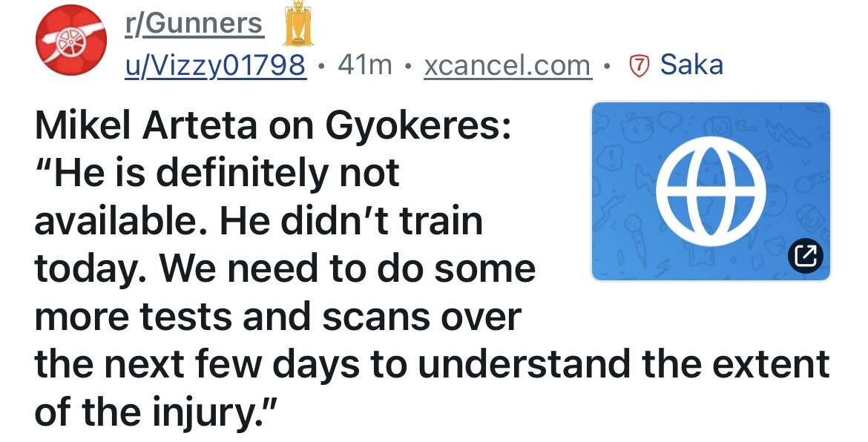Click the red number 7 flair badge
Image resolution: width=868 pixels, height=442 pixels.
(x=638, y=66)
